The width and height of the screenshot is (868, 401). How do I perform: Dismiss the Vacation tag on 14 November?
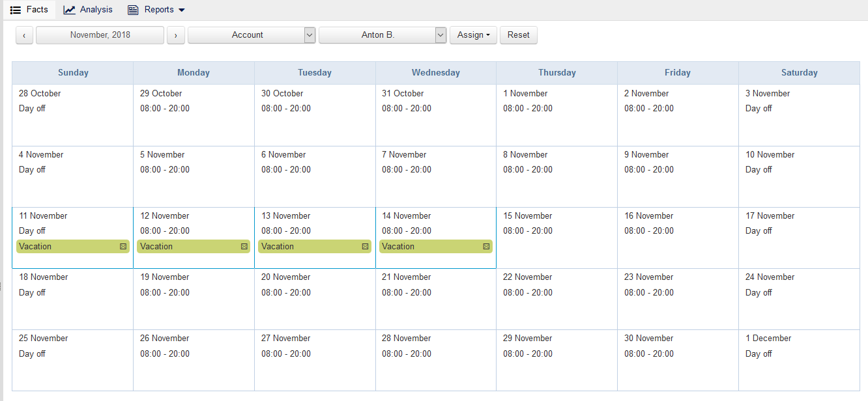click(x=485, y=246)
